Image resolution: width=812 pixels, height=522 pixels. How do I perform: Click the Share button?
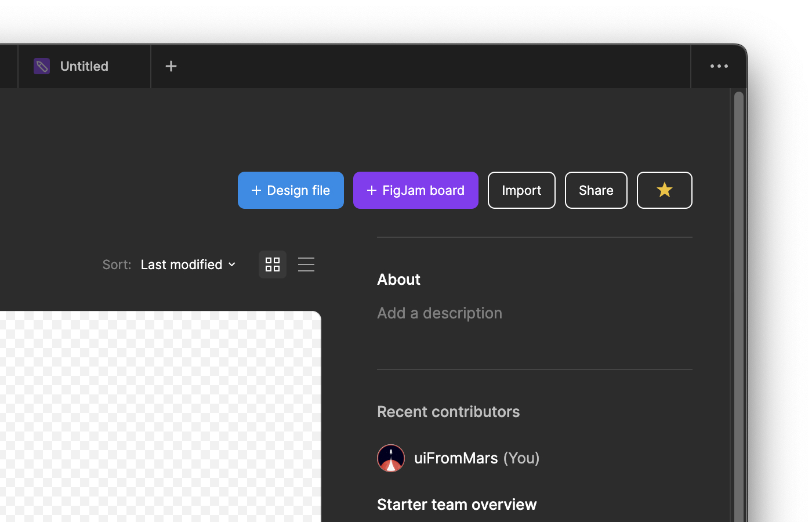(x=596, y=190)
